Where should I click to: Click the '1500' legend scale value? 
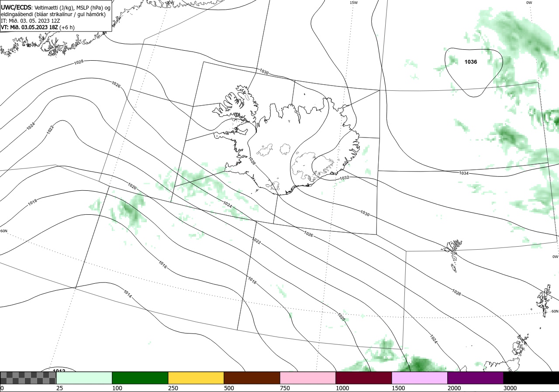[x=398, y=388]
